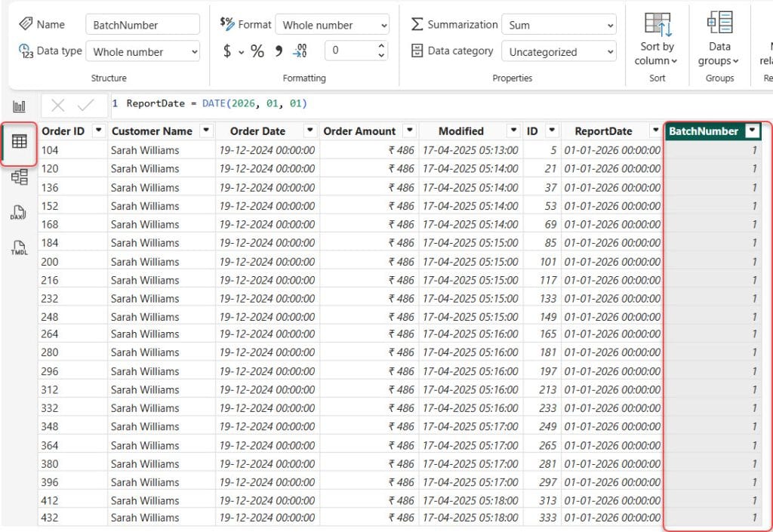The image size is (773, 532).
Task: Switch to Report view
Action: [x=20, y=106]
